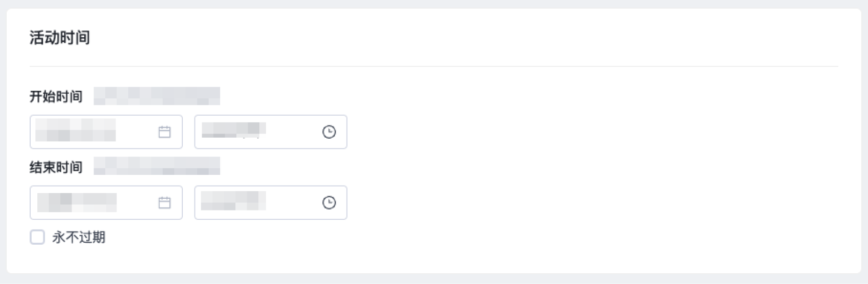Click the 开始时间 field label
Viewport: 868px width, 284px height.
(56, 96)
